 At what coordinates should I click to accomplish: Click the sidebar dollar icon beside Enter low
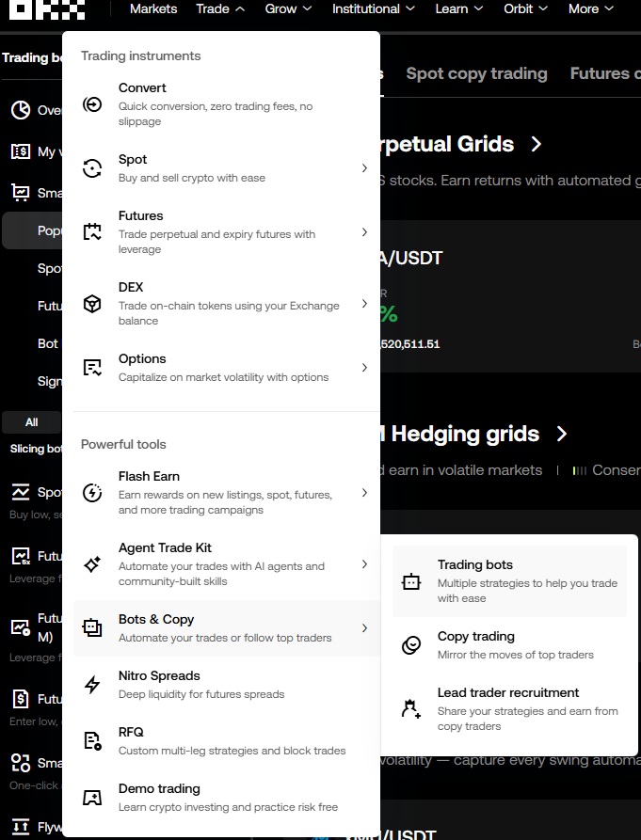(x=21, y=699)
